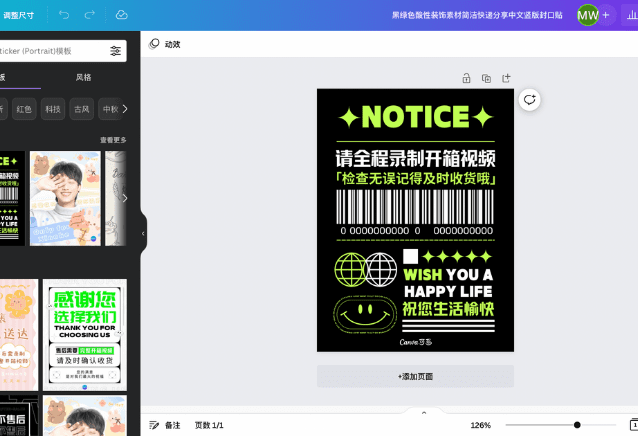The image size is (638, 436).
Task: Select the barcode graphic on canvas
Action: [x=415, y=212]
